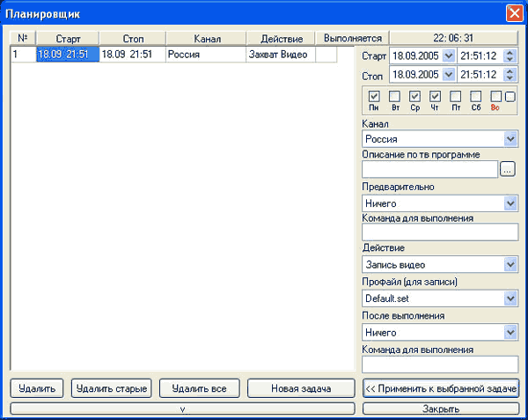This screenshot has height=420, width=528.
Task: Expand the Канал dropdown showing Россия
Action: point(510,139)
